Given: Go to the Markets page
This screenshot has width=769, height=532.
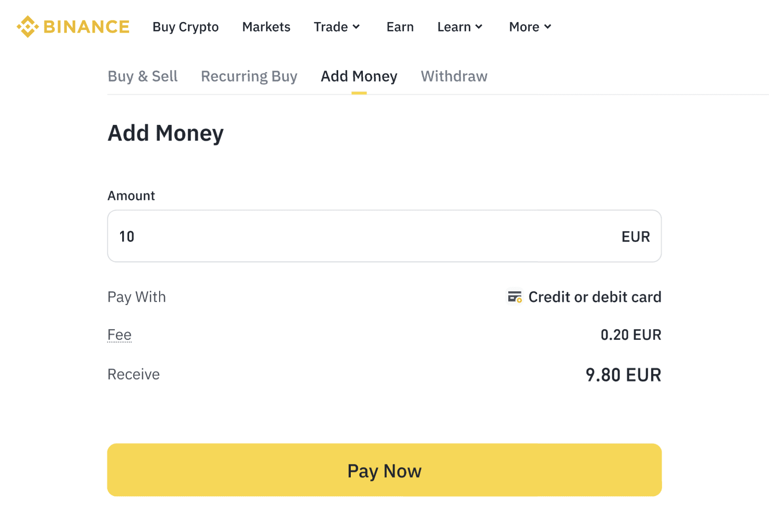Looking at the screenshot, I should 266,27.
